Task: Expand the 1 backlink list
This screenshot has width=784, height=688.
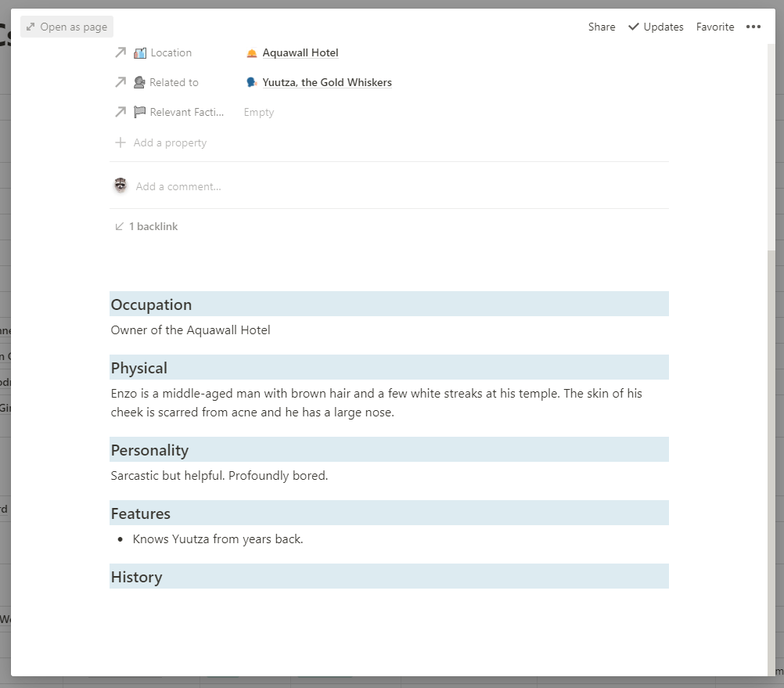Action: (153, 226)
